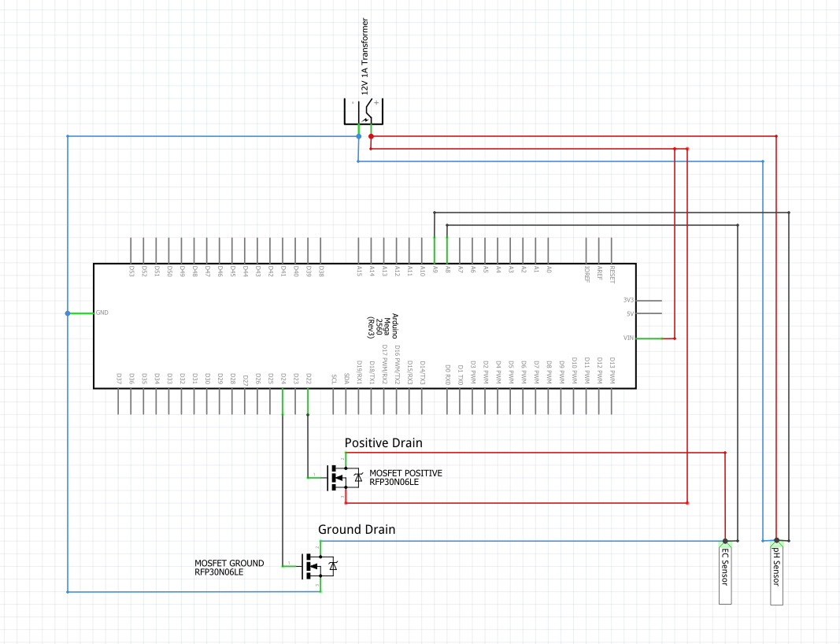Select the pH Sensor component

pos(776,572)
